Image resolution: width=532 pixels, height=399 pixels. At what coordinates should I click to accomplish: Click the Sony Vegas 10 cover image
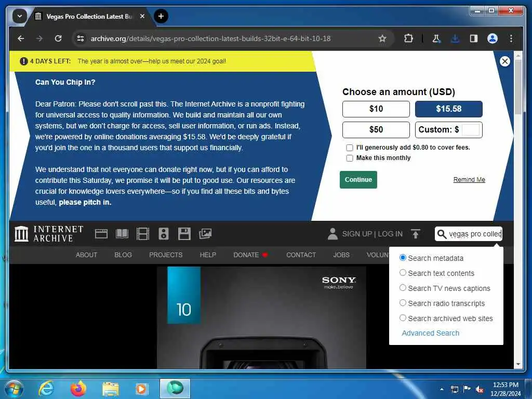coord(261,317)
